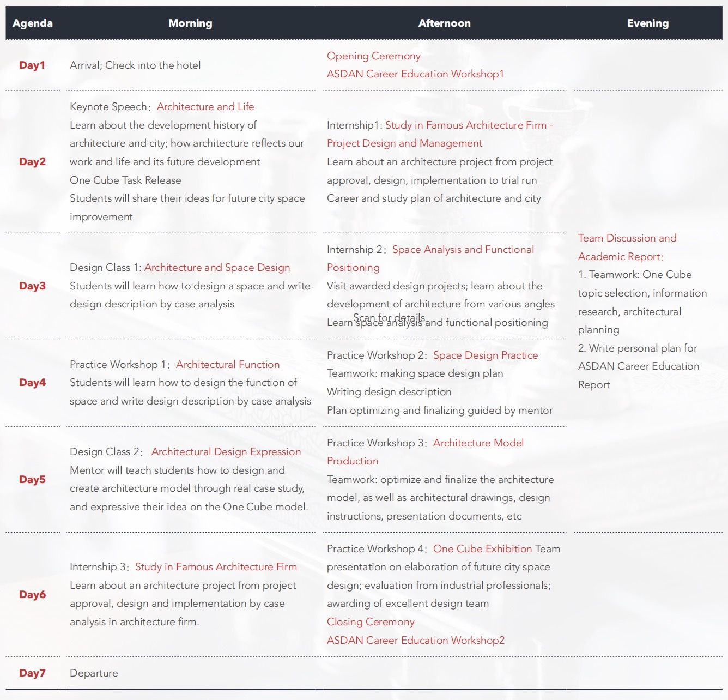The height and width of the screenshot is (700, 728).
Task: Click the red 'Production' word
Action: click(x=353, y=461)
